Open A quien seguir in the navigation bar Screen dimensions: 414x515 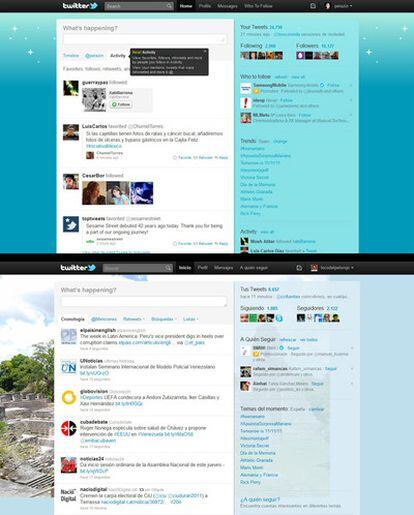click(253, 268)
